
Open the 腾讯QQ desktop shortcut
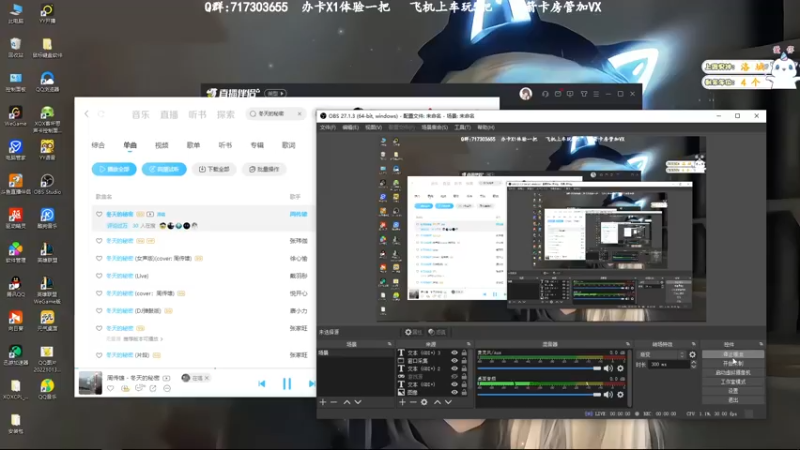15,287
